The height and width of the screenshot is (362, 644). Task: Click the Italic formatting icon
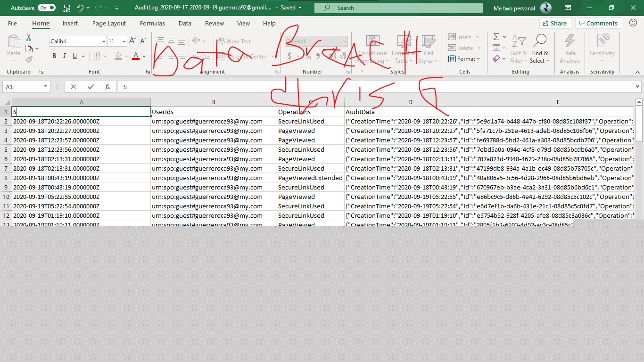pos(65,56)
